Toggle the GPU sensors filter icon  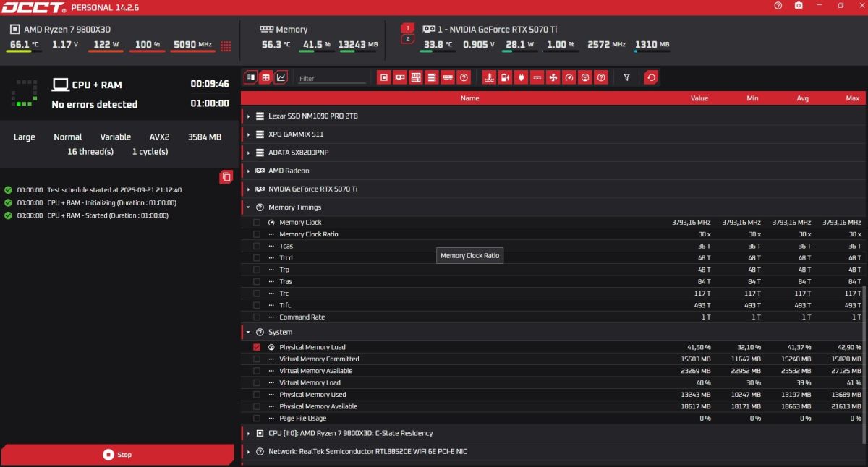[400, 77]
